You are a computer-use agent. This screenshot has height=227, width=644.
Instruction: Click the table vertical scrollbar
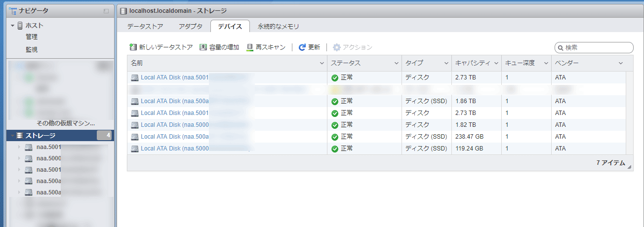click(629, 113)
